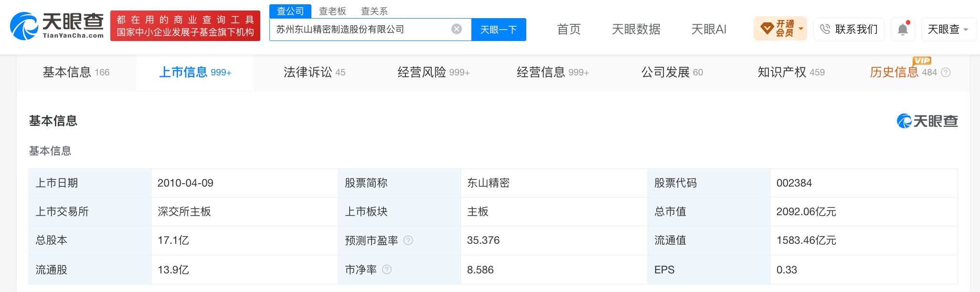Click the question mark beside 历史信息
Viewport: 980px width, 292px height.
(946, 73)
